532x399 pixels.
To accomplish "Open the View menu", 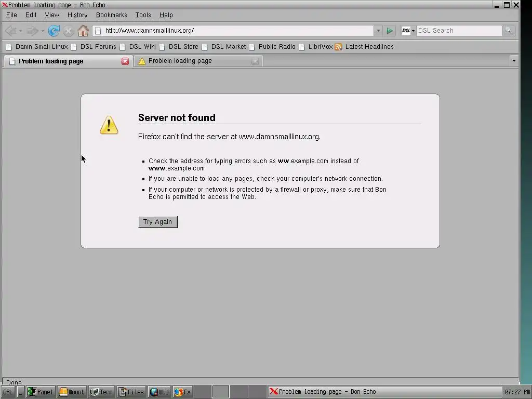I will [52, 15].
